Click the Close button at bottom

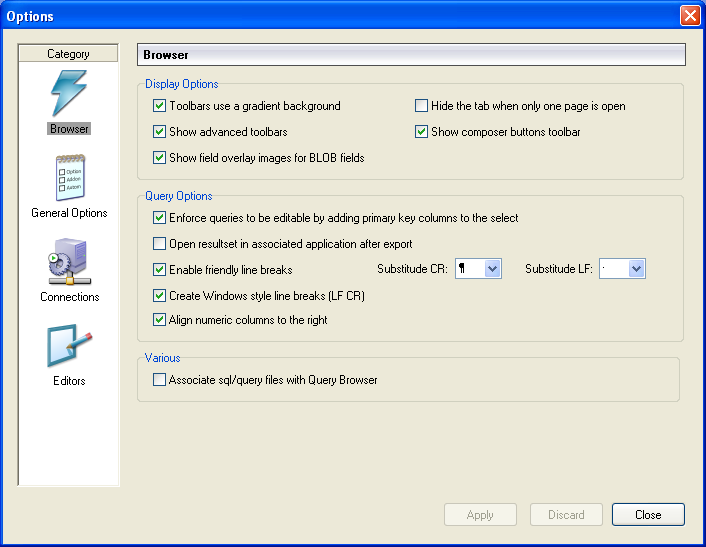tap(648, 515)
